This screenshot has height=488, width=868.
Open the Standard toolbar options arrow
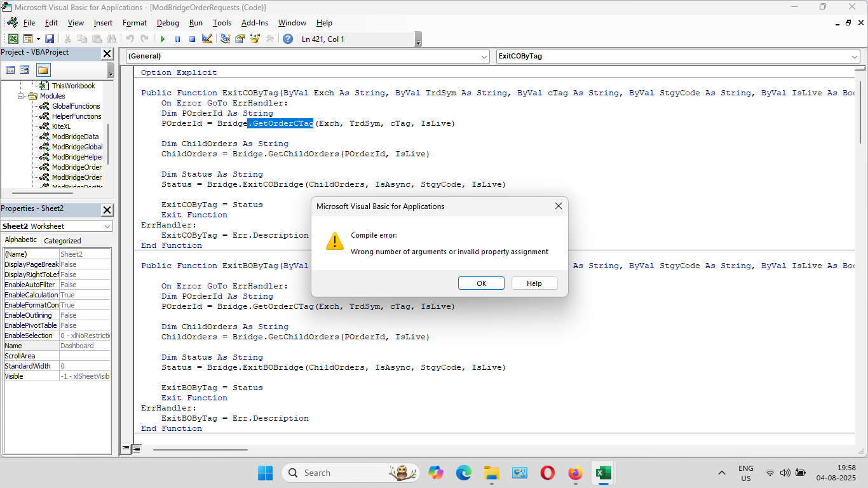tap(418, 41)
